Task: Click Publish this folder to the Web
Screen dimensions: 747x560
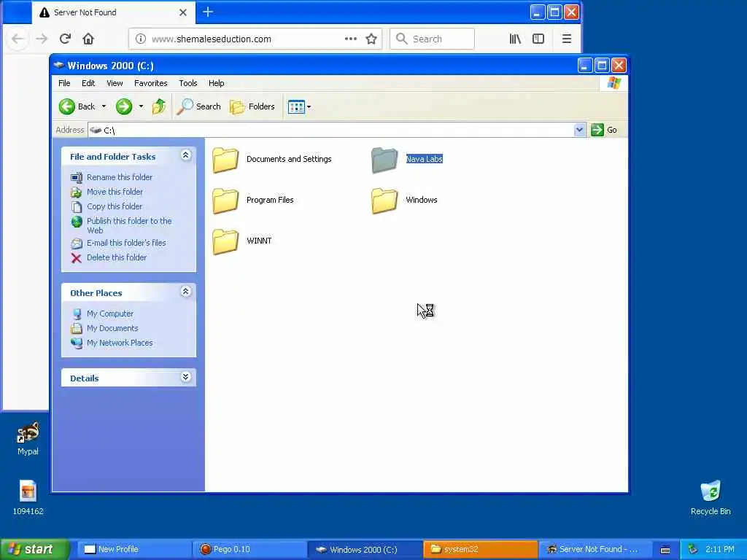Action: 128,225
